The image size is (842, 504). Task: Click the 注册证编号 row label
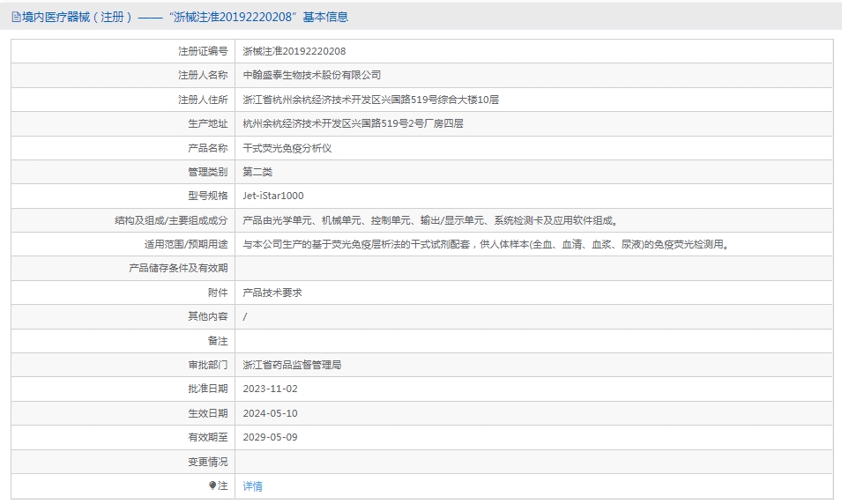click(x=203, y=51)
